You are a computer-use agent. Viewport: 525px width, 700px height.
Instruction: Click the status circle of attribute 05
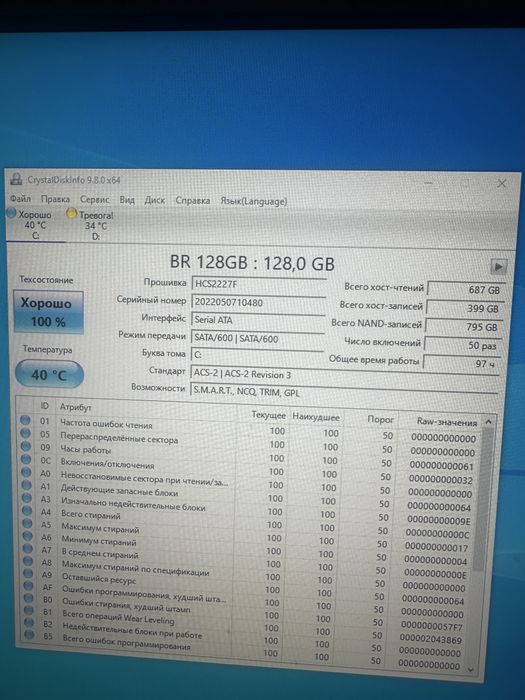click(x=25, y=433)
